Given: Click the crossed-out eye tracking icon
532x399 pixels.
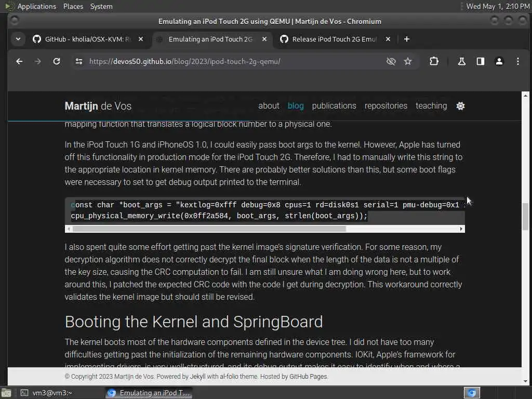Looking at the screenshot, I should (391, 61).
